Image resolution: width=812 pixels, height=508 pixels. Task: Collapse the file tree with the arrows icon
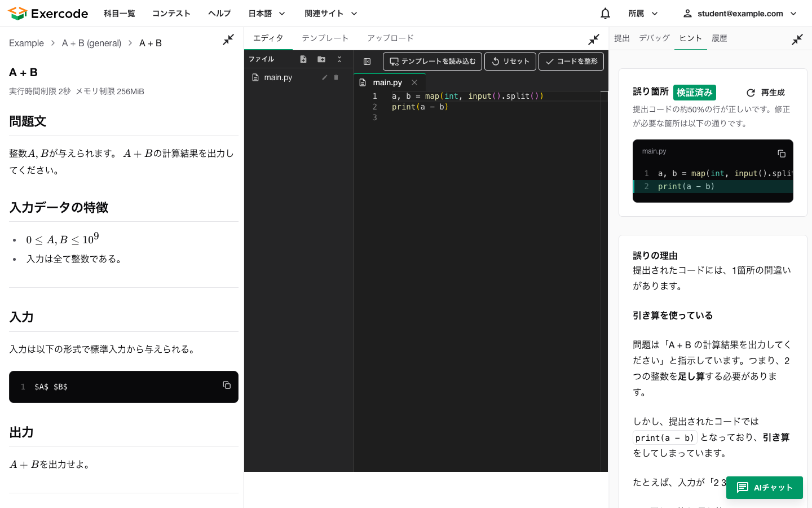339,59
